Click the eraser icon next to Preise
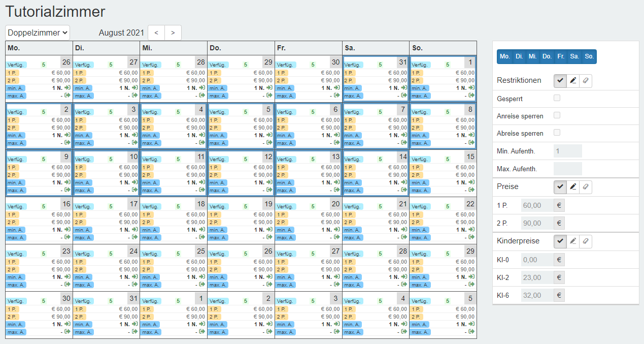This screenshot has height=344, width=644. click(x=586, y=186)
